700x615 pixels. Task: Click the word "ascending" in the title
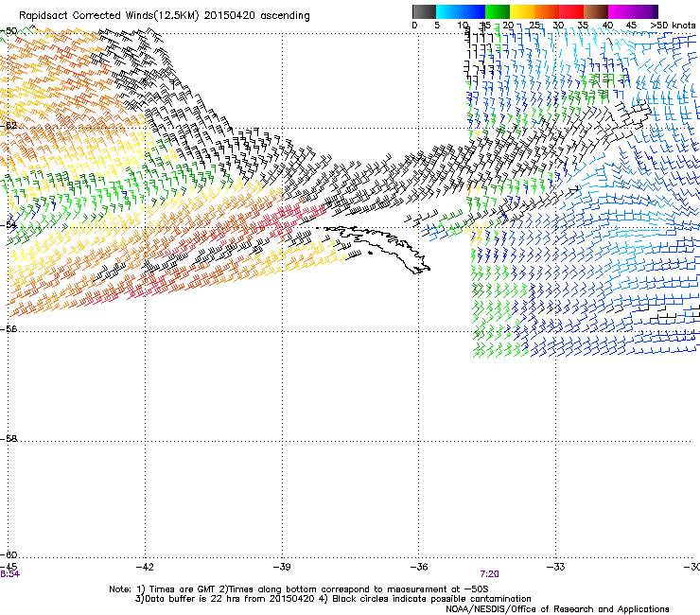(285, 16)
